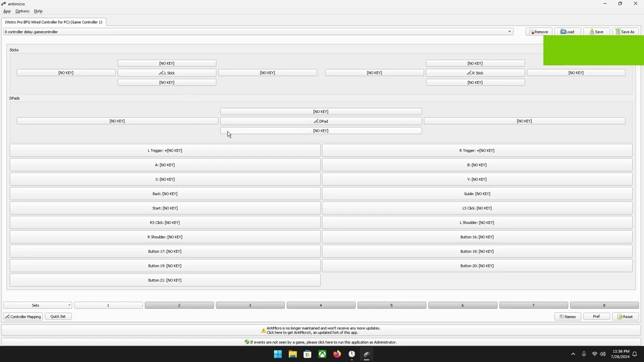Open the Help menu
644x362 pixels.
coord(38,11)
